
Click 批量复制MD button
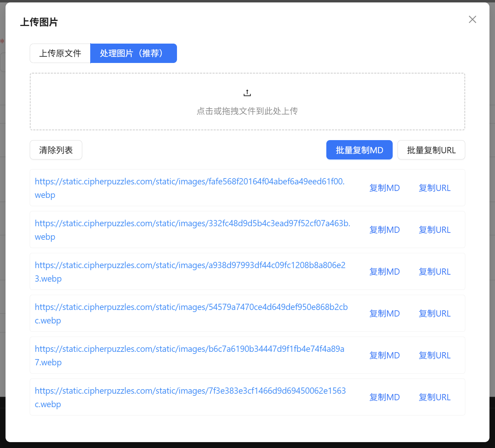pos(359,150)
